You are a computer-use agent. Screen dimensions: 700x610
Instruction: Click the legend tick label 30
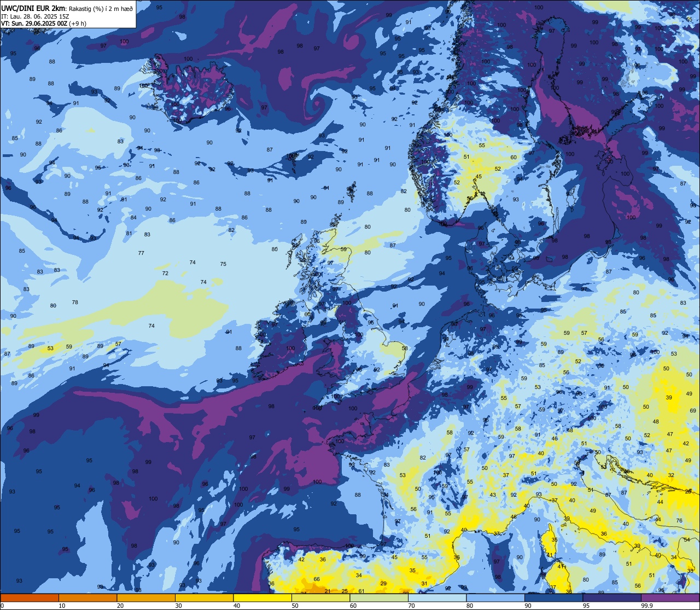pos(178,606)
